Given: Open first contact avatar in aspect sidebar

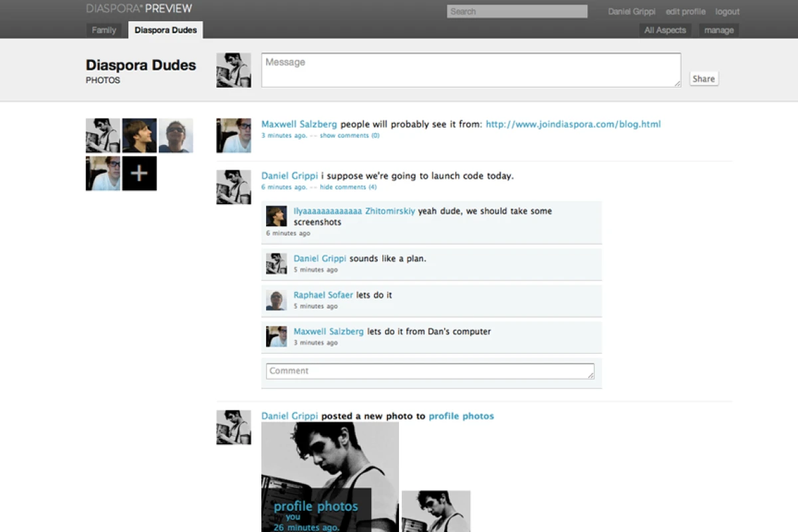Looking at the screenshot, I should 103,136.
